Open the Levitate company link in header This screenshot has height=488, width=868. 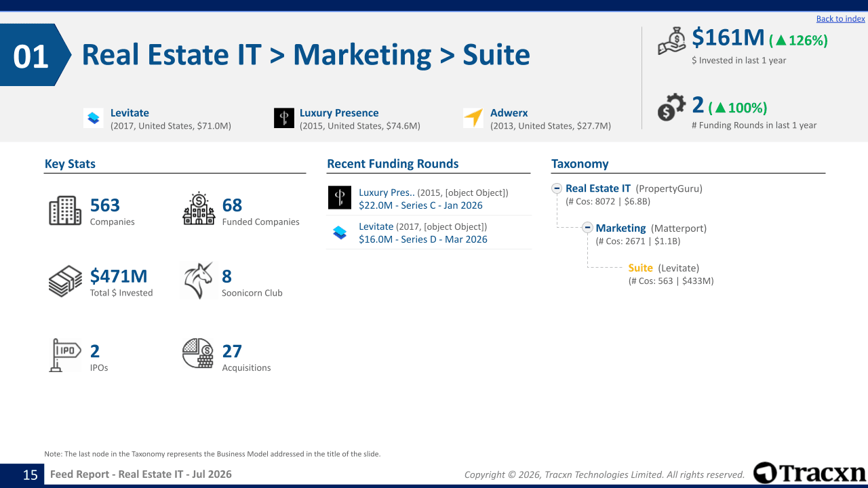coord(130,113)
